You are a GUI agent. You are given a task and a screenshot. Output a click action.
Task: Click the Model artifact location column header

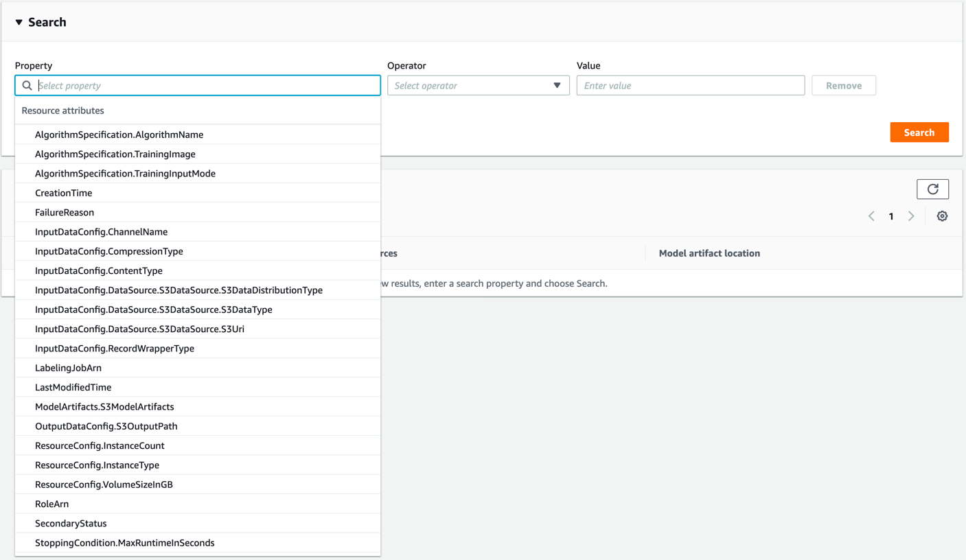point(709,253)
